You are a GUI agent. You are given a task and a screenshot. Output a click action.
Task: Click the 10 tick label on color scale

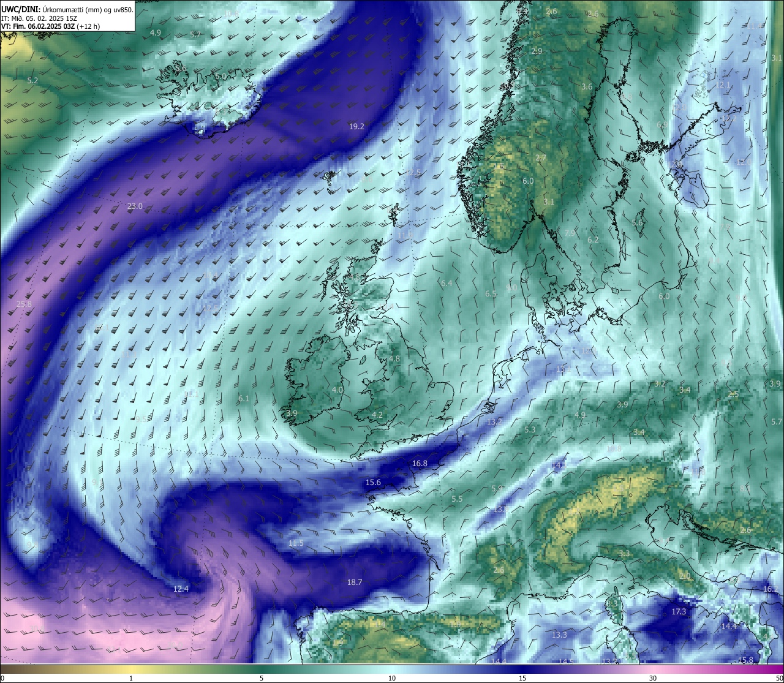tap(392, 678)
